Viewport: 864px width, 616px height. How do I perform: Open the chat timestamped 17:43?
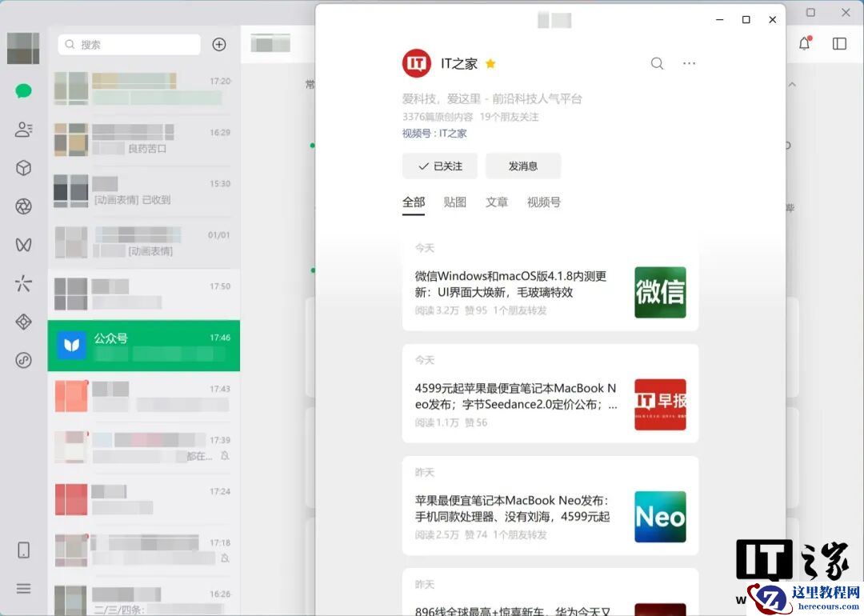[144, 397]
